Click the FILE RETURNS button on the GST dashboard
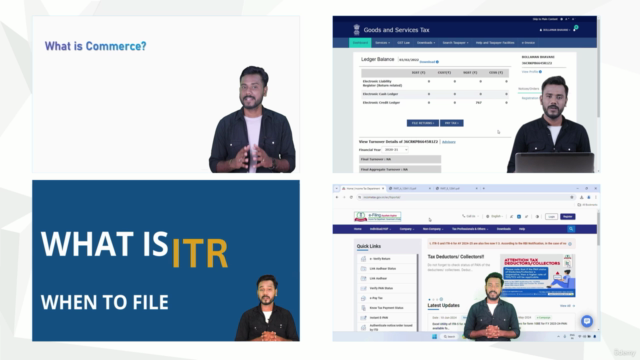 [422, 123]
